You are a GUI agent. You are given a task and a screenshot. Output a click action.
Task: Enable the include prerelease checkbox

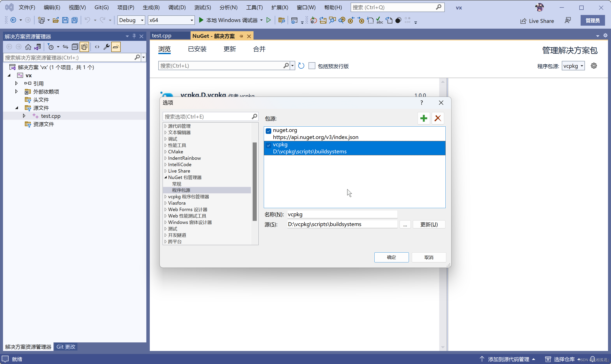pyautogui.click(x=312, y=66)
